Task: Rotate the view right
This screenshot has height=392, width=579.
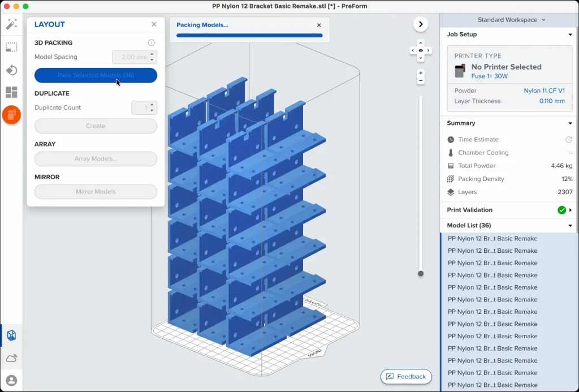Action: click(x=429, y=50)
